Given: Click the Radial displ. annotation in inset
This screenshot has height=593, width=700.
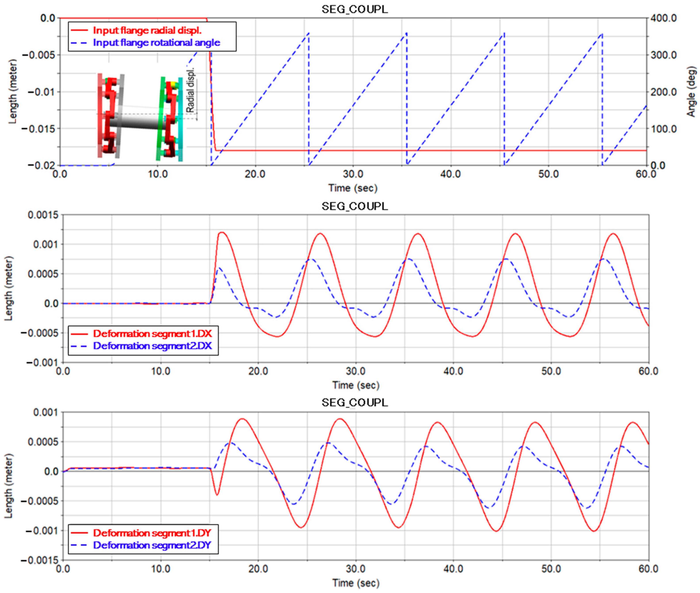Looking at the screenshot, I should (x=191, y=90).
